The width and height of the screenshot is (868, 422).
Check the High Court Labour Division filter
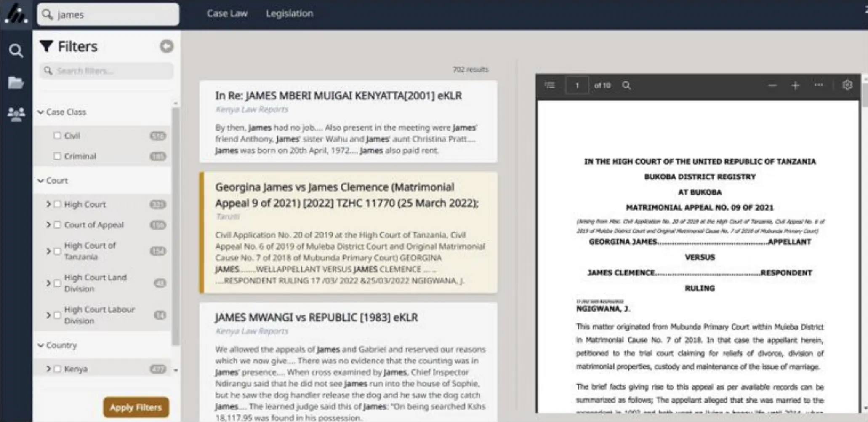click(57, 315)
